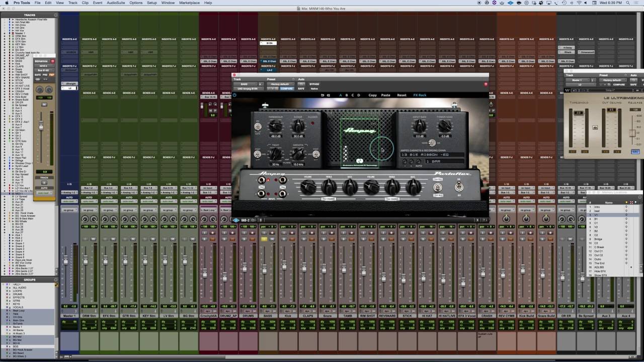Image resolution: width=644 pixels, height=362 pixels.
Task: Toggle the Ampeg plugin power icon
Action: tap(234, 95)
